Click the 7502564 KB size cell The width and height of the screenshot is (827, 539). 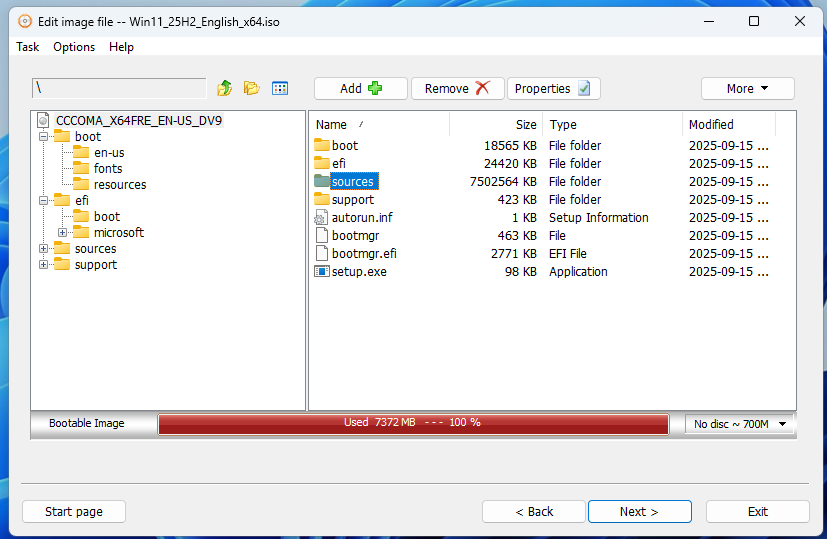pos(503,181)
